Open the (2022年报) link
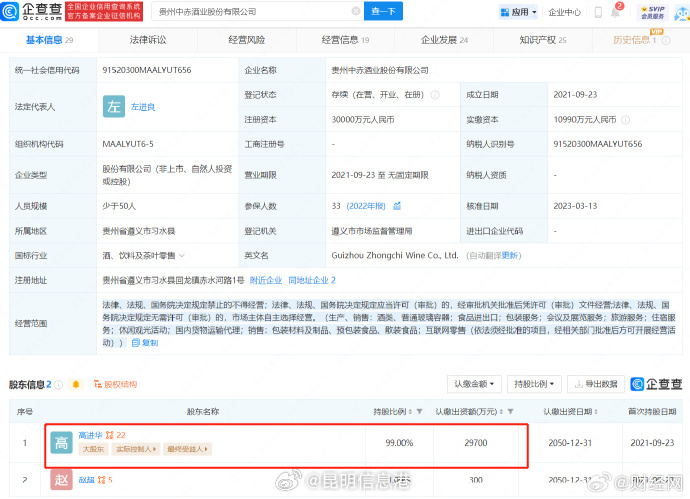 (366, 206)
